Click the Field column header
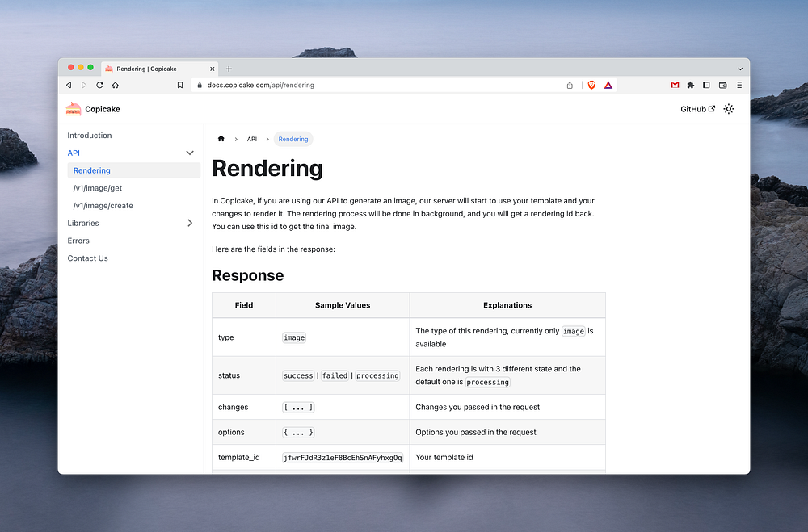The height and width of the screenshot is (532, 808). coord(244,305)
